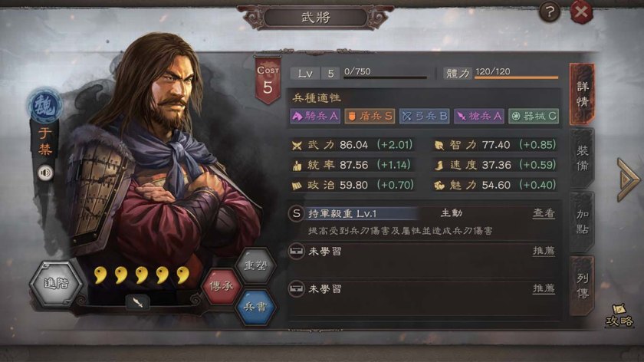The width and height of the screenshot is (644, 362).
Task: Select the 詳情 details tab
Action: pyautogui.click(x=582, y=94)
